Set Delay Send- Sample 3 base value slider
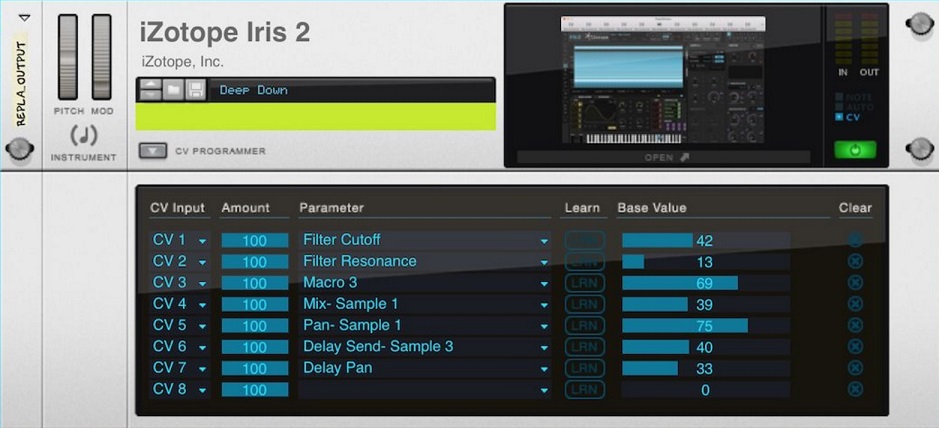Viewport: 939px width, 428px height. [x=706, y=347]
